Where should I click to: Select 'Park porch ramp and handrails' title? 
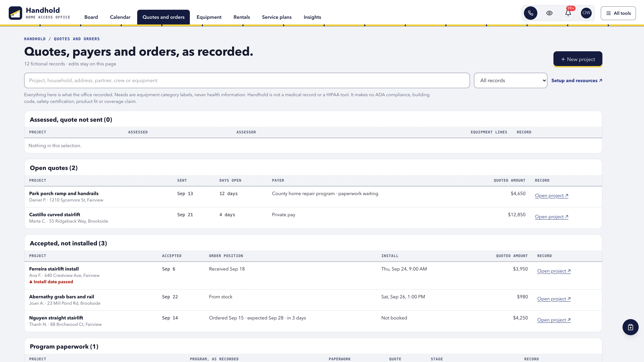pyautogui.click(x=64, y=193)
